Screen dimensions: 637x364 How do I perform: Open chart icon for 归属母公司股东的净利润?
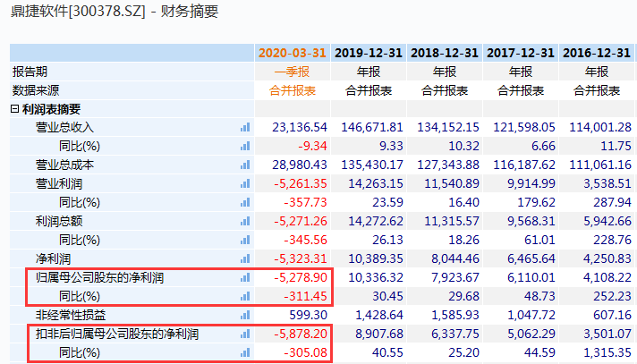coord(244,277)
